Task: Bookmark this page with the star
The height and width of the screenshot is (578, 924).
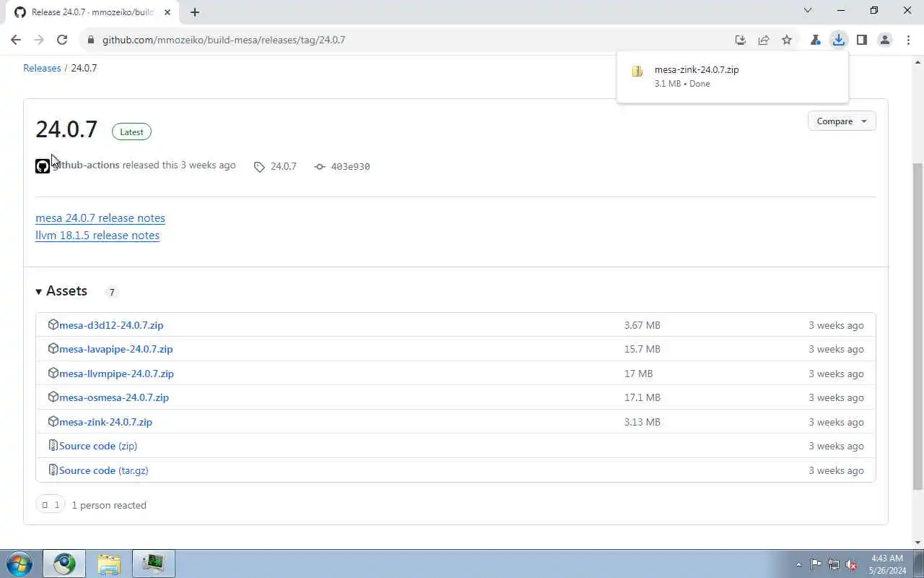Action: [x=787, y=40]
